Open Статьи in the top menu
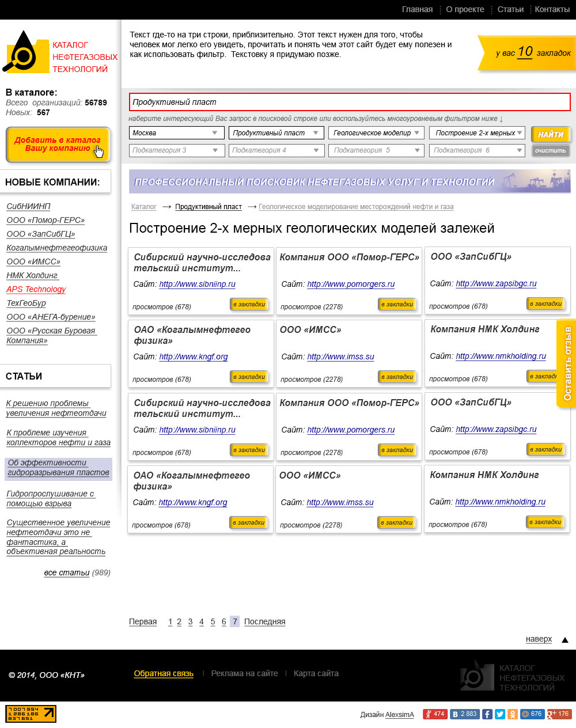Screen dimensions: 576x728 point(510,9)
